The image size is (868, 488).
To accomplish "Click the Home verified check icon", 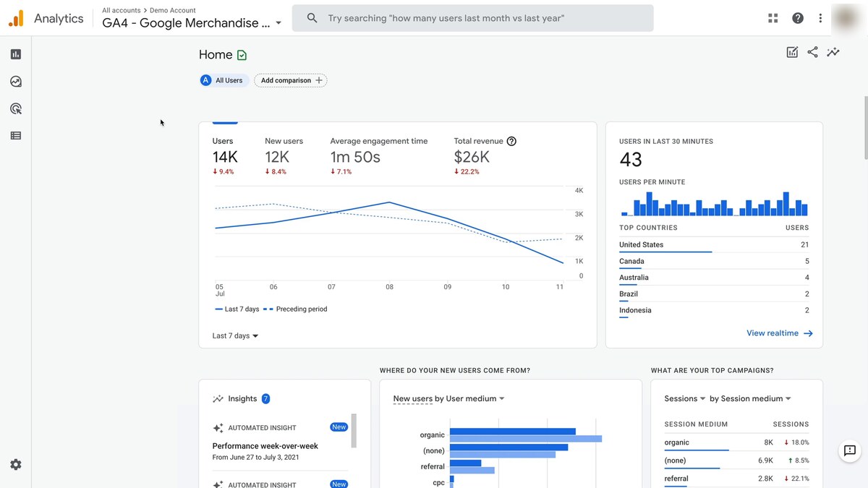I will 242,55.
